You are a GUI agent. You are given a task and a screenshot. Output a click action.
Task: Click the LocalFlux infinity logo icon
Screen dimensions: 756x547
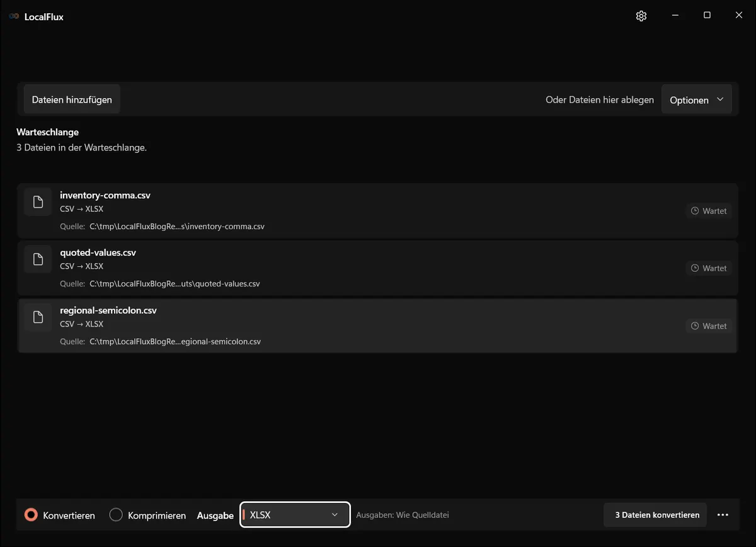click(x=14, y=16)
